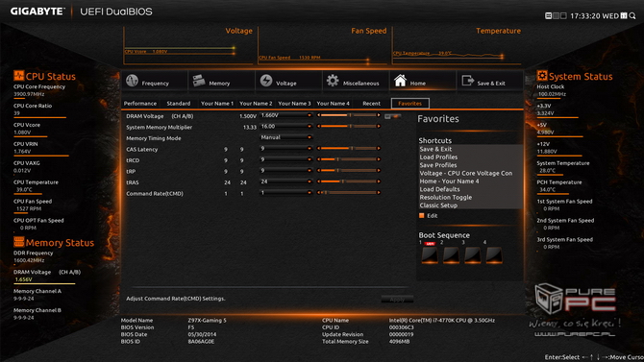Switch to Your Name 1 sub-tab
The width and height of the screenshot is (644, 362).
coord(217,104)
